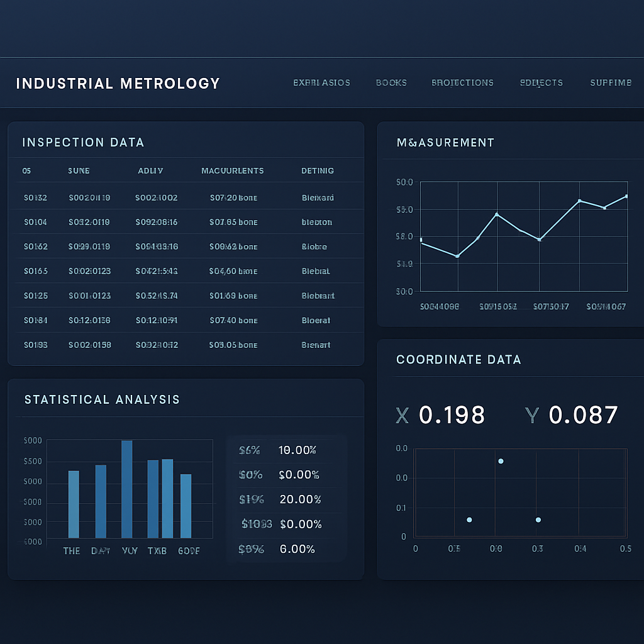This screenshot has width=644, height=644.
Task: Click the STATISTICAL ANALYSIS panel heading
Action: (103, 399)
